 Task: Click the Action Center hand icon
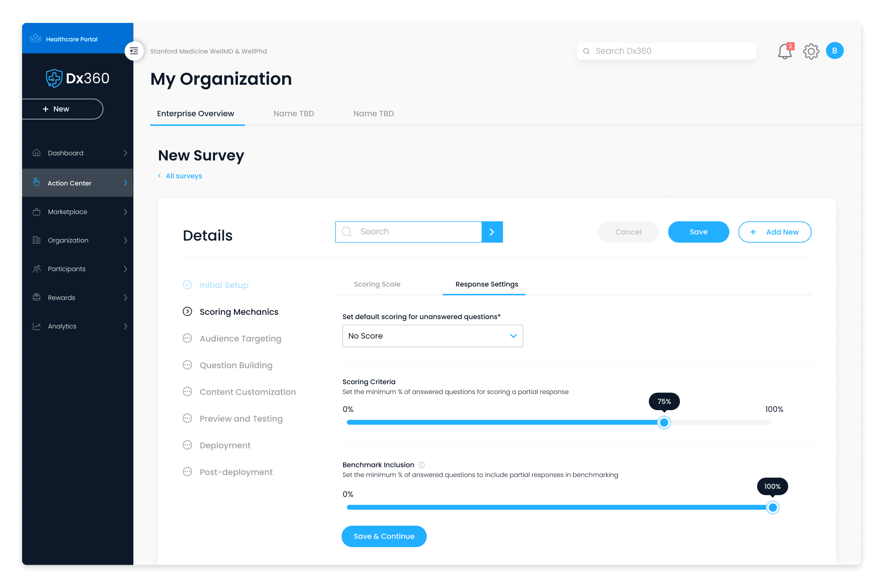[37, 182]
